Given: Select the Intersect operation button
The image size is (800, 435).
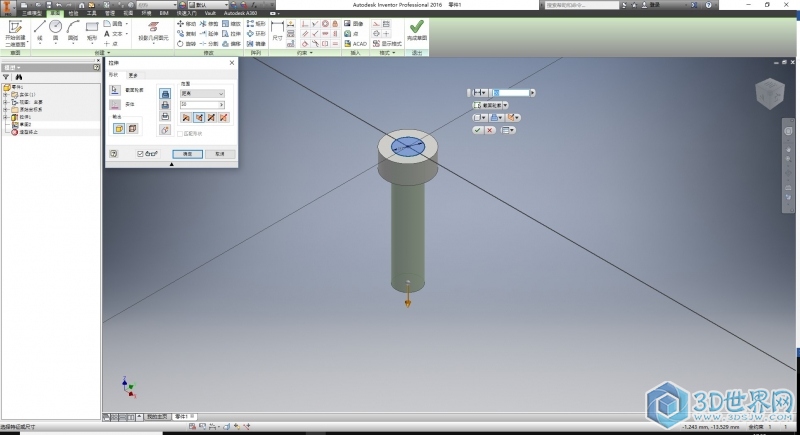Looking at the screenshot, I should [165, 117].
